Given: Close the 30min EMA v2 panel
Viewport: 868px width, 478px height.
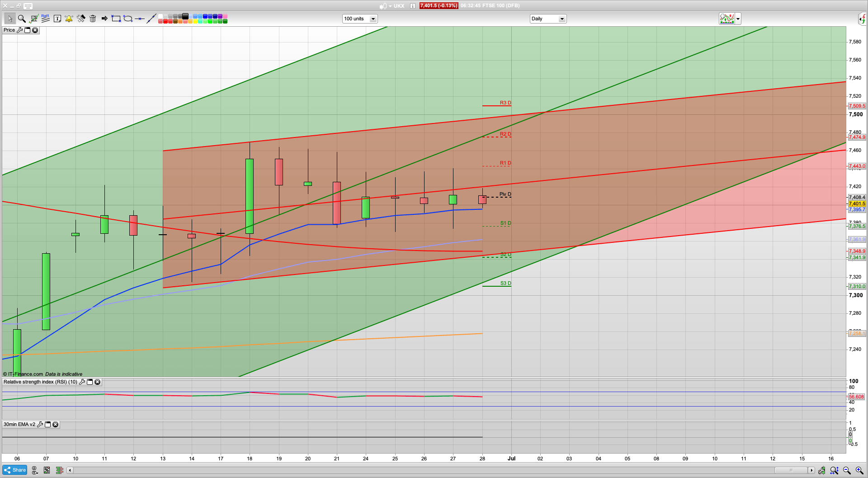Looking at the screenshot, I should click(55, 424).
